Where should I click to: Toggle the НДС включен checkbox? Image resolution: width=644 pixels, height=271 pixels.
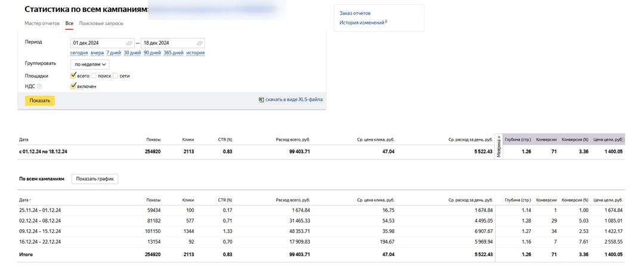tap(73, 86)
